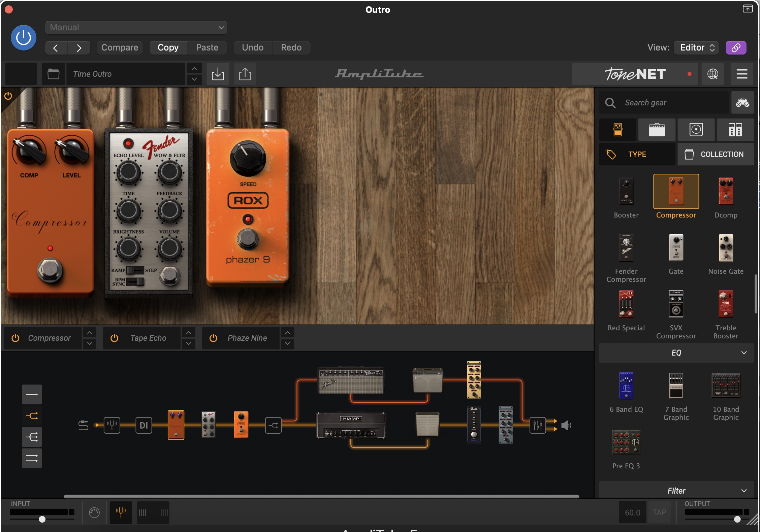Go to next preset arrow
The image size is (760, 532).
(x=79, y=48)
